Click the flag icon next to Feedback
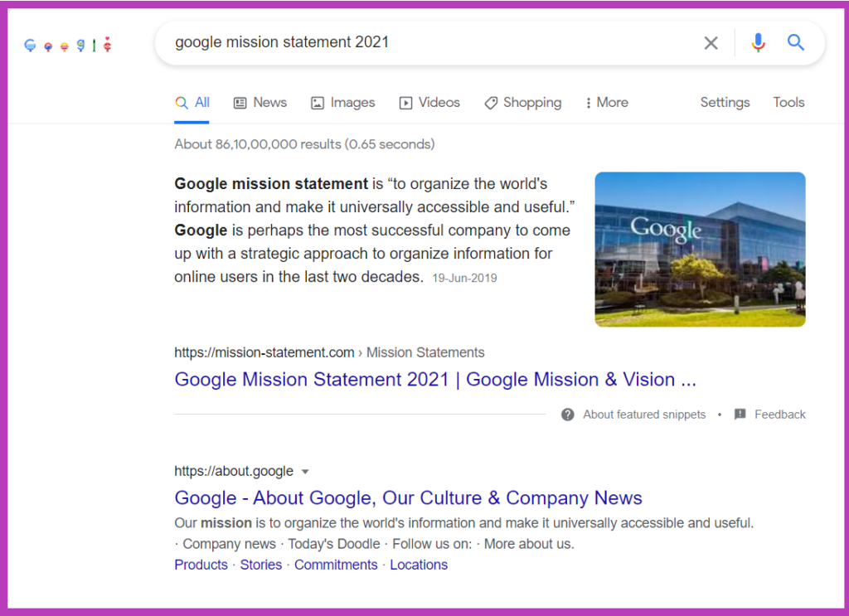The image size is (849, 616). 740,414
